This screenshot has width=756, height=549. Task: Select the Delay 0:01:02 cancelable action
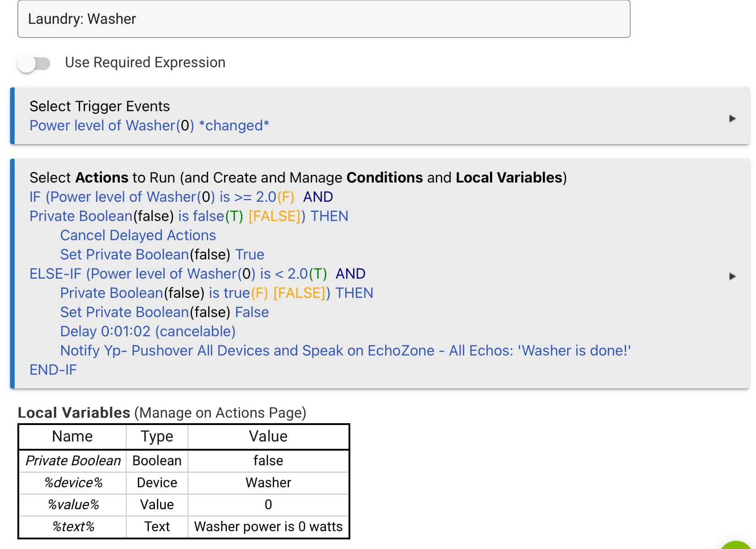pos(148,331)
